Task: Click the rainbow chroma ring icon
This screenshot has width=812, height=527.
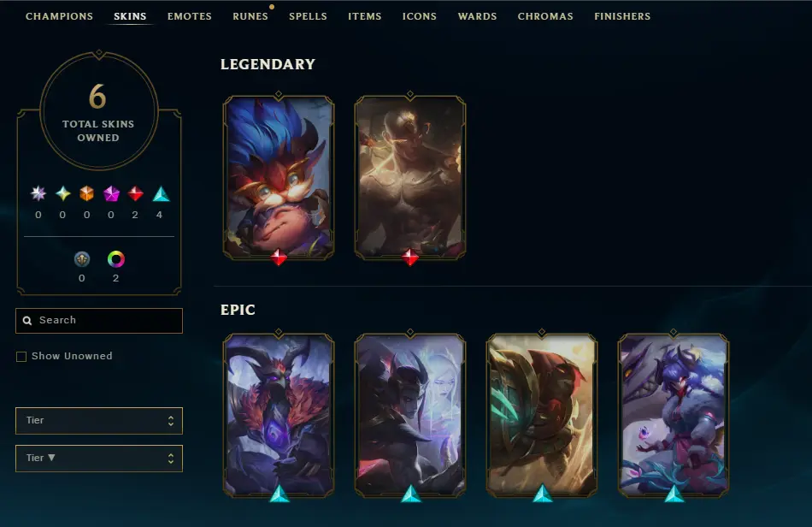Action: 116,259
